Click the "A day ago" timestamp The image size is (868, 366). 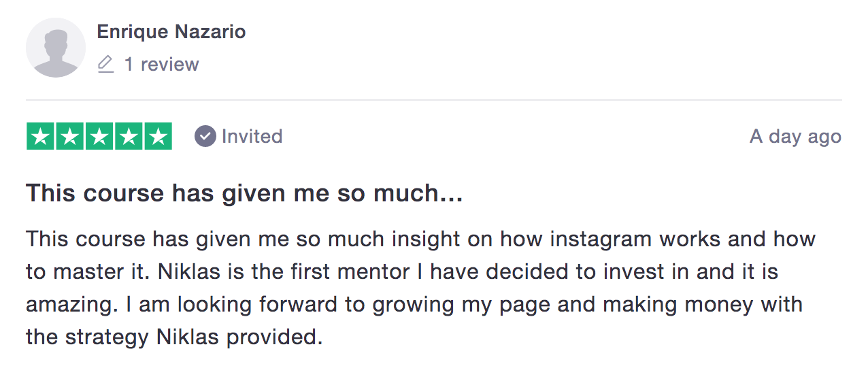click(x=795, y=137)
